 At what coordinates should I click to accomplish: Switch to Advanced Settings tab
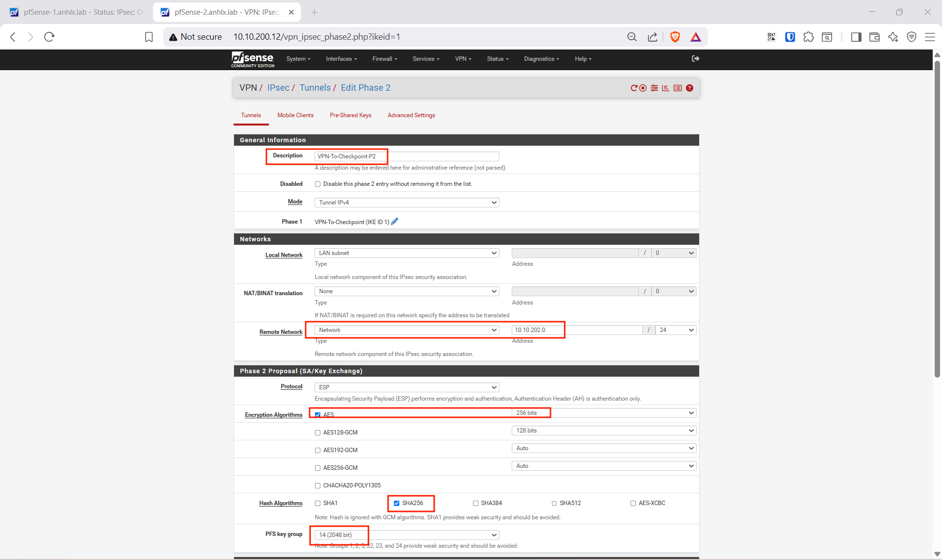click(x=411, y=115)
